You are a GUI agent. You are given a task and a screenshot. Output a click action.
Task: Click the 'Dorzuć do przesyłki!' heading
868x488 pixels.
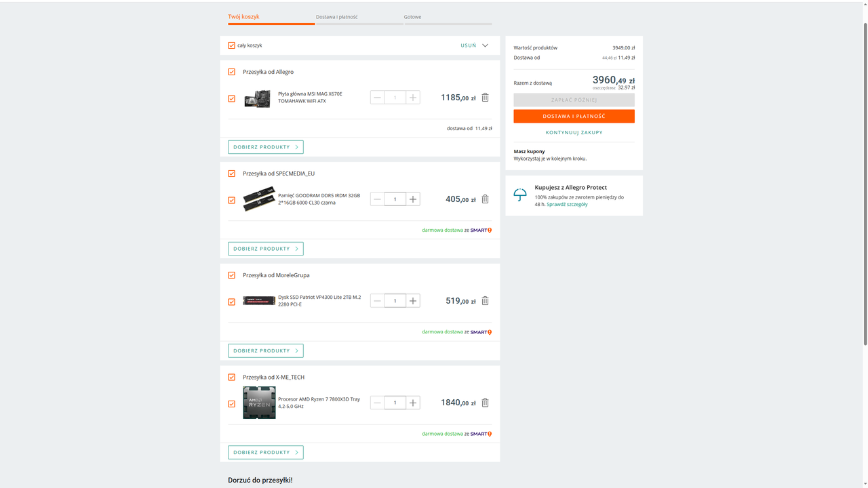(x=260, y=481)
